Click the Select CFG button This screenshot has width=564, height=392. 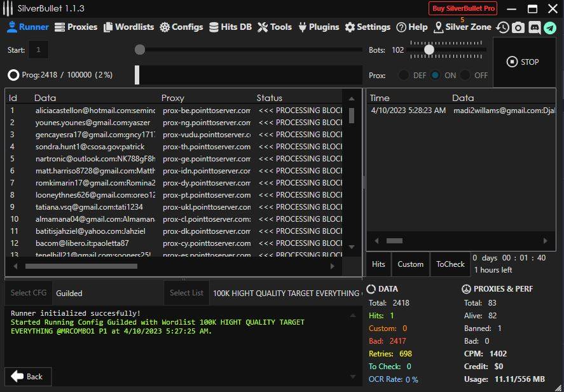[x=29, y=293]
